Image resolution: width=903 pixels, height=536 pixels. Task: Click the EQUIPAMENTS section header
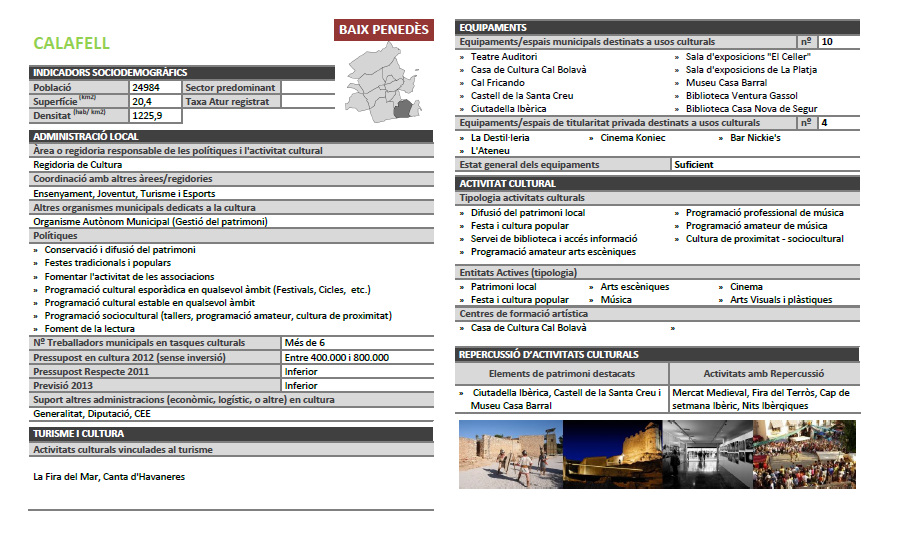click(657, 27)
